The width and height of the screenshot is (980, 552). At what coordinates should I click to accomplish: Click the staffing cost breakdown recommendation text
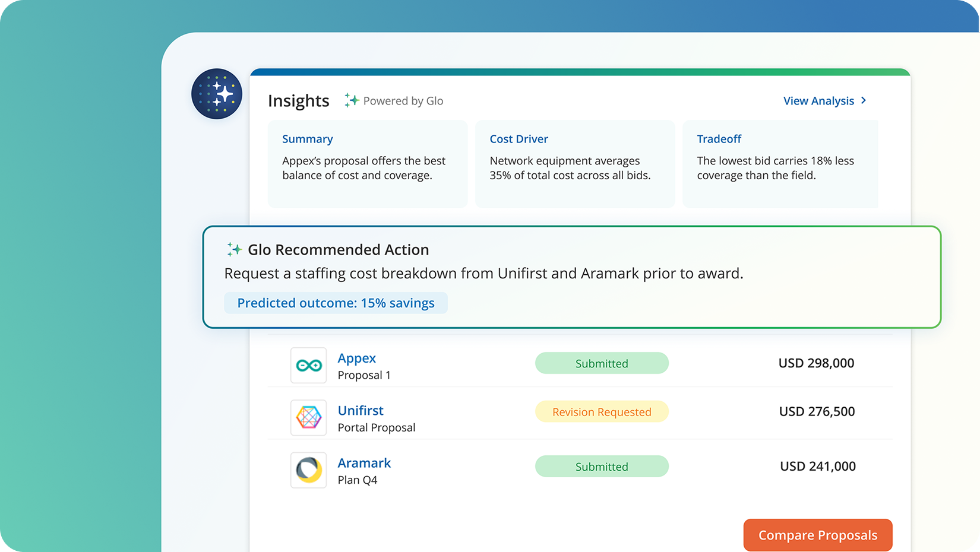click(483, 273)
